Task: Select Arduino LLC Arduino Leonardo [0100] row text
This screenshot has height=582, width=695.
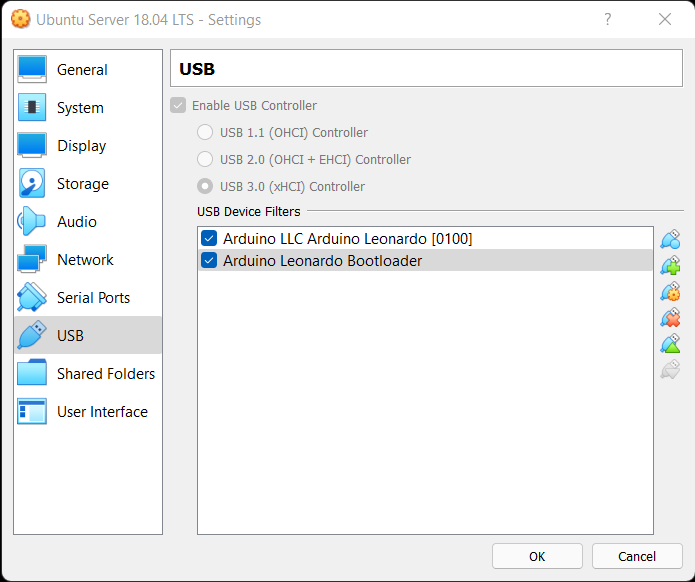Action: point(348,238)
